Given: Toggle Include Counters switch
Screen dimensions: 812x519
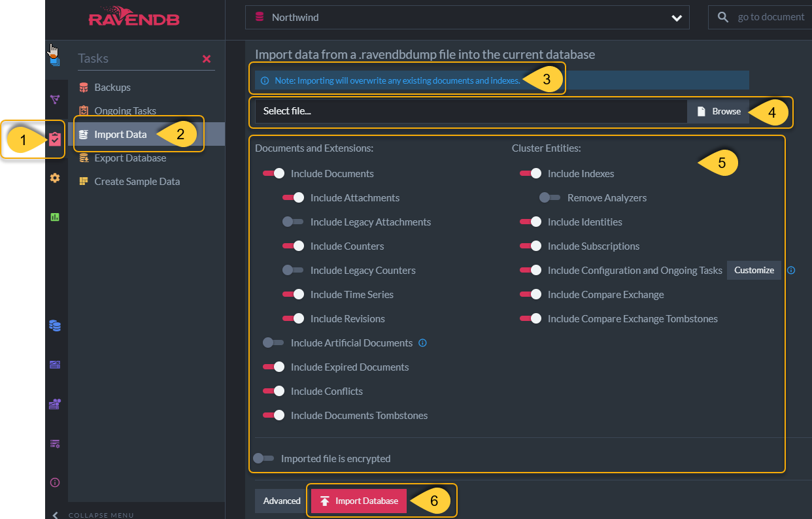Looking at the screenshot, I should tap(293, 246).
